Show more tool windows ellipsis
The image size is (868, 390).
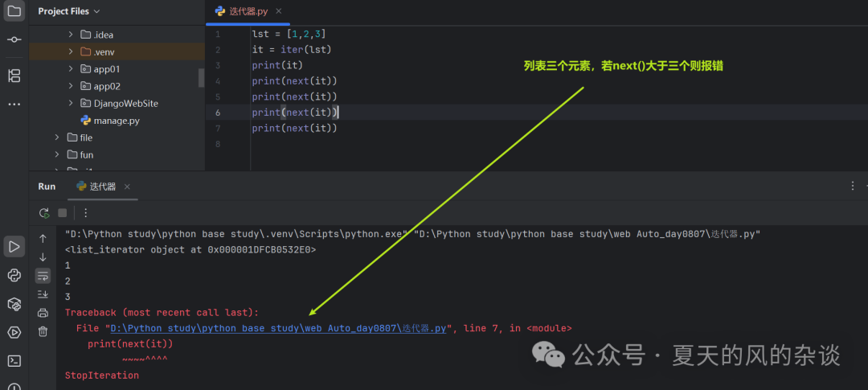(x=14, y=105)
